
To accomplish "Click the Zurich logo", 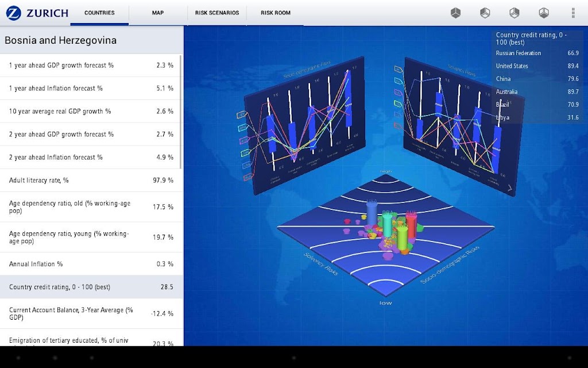I will pyautogui.click(x=37, y=13).
